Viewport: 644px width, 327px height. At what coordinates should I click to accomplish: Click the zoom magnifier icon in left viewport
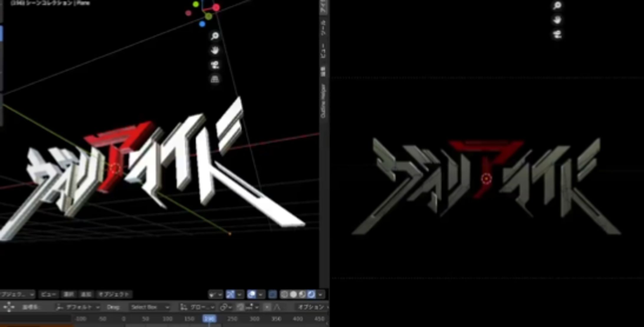pos(215,36)
